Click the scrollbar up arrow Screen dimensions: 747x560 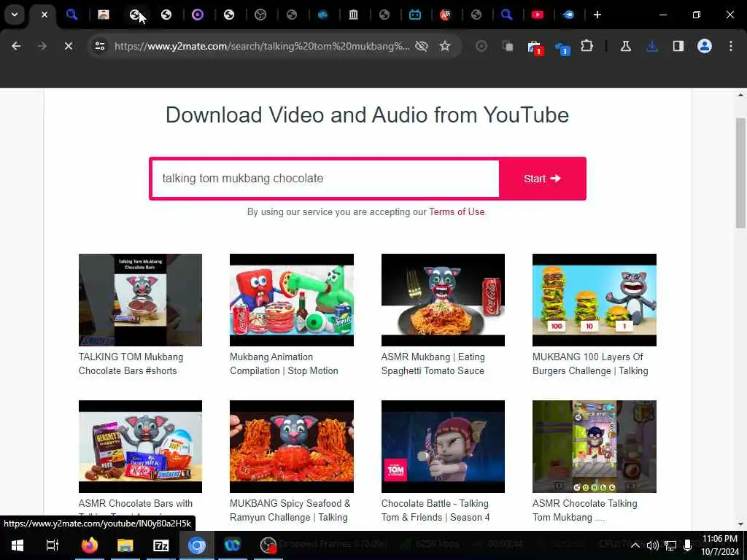[x=740, y=95]
